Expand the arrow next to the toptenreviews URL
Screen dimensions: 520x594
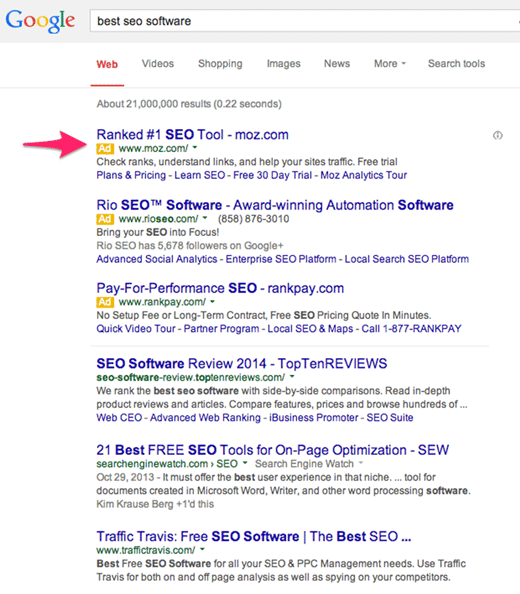tap(292, 377)
